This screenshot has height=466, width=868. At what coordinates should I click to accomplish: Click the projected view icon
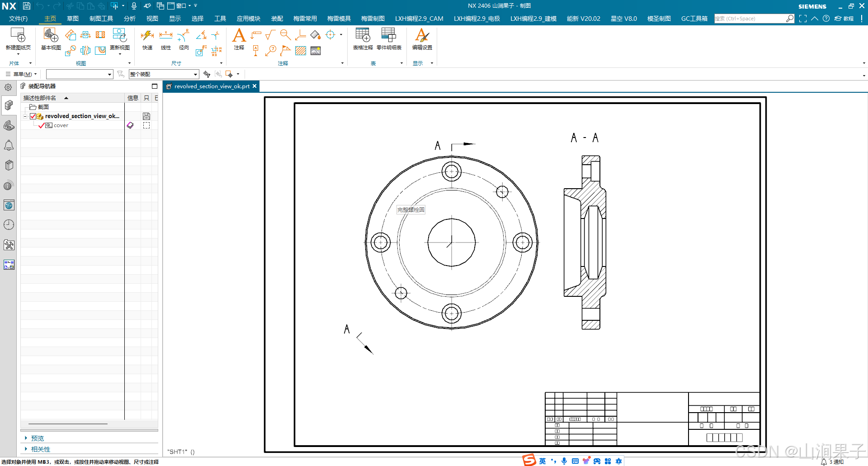[x=71, y=35]
